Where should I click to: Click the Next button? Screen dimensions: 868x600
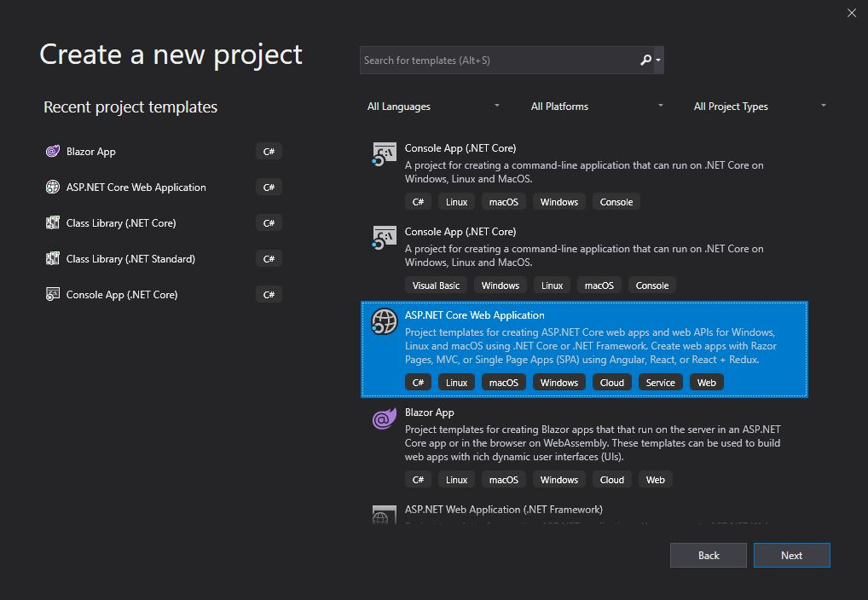[x=791, y=555]
